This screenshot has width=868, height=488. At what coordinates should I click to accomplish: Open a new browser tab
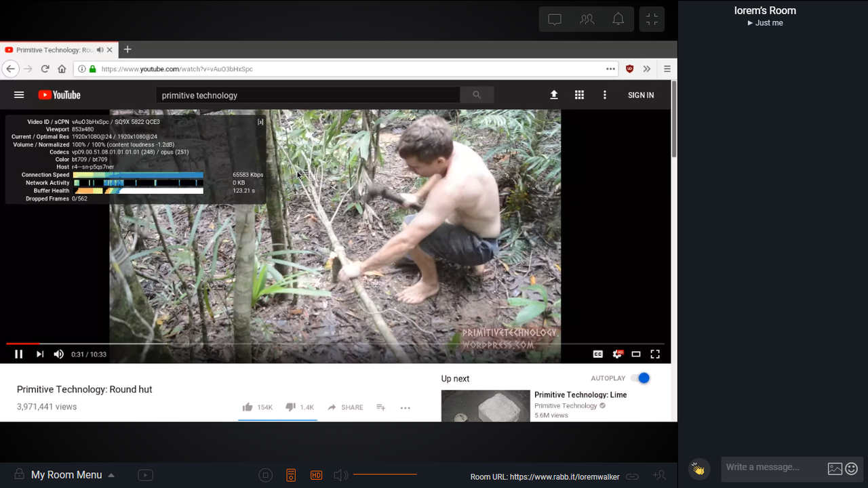tap(127, 49)
